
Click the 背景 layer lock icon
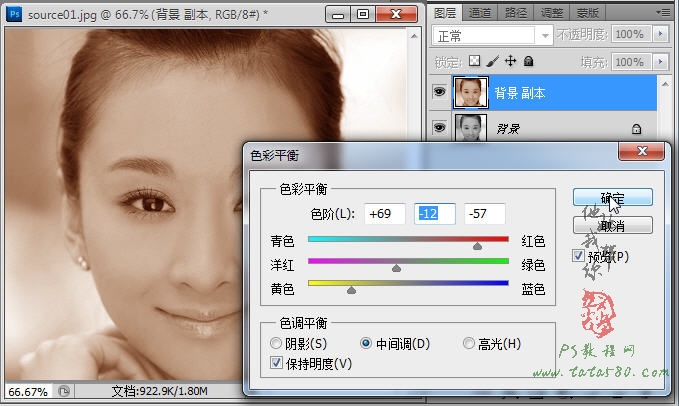coord(636,129)
